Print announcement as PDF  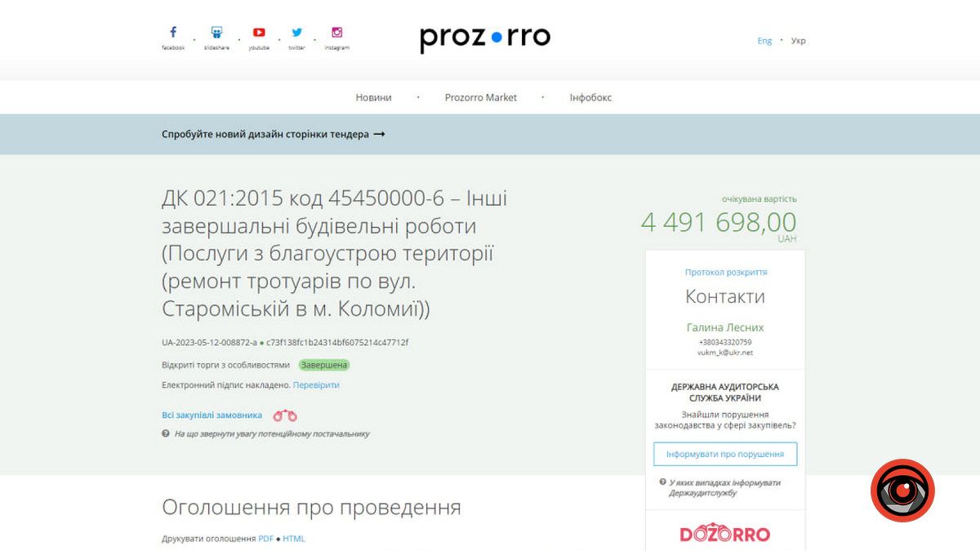coord(265,539)
